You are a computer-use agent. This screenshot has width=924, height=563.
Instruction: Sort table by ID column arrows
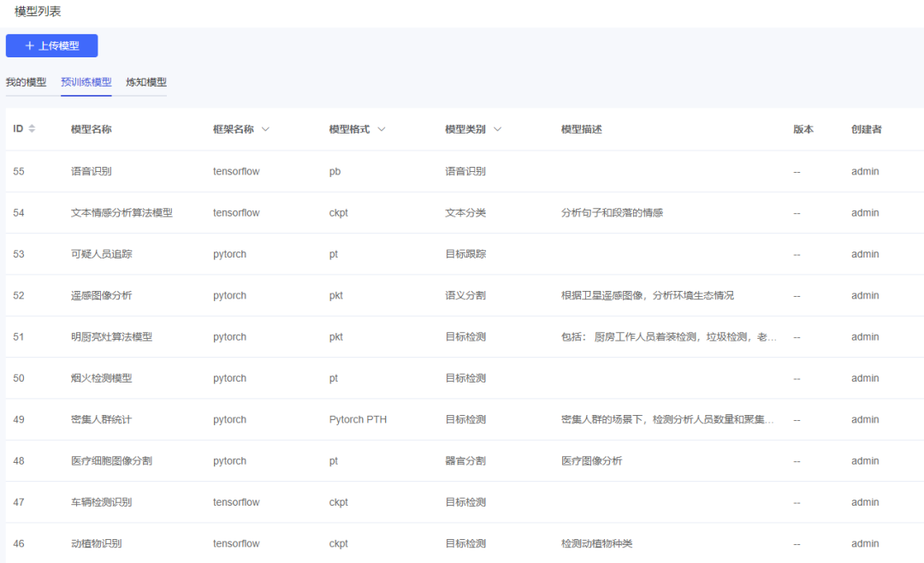[33, 129]
